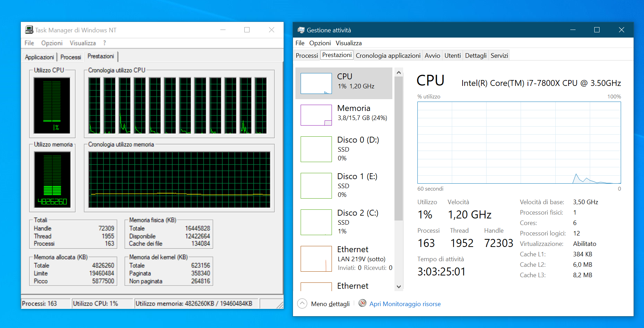Viewport: 644px width, 328px height.
Task: Go to the Avvio tab
Action: tap(432, 56)
